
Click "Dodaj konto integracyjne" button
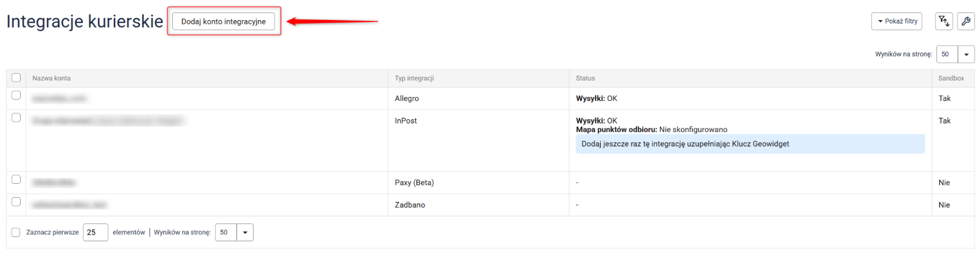(224, 22)
